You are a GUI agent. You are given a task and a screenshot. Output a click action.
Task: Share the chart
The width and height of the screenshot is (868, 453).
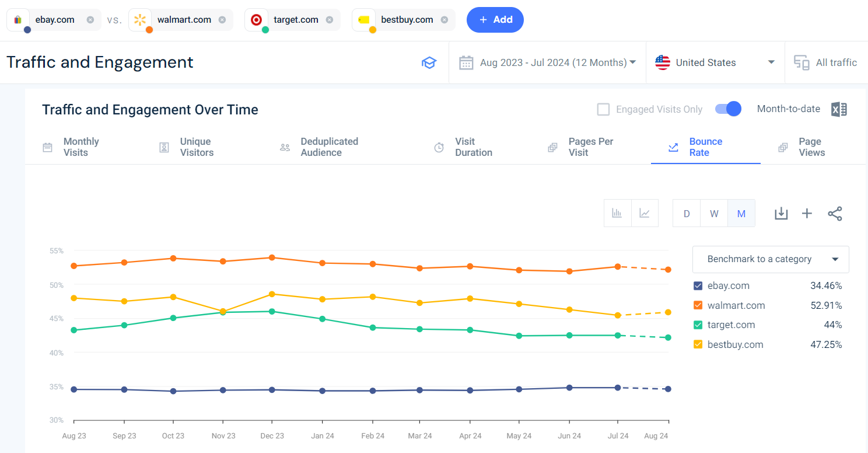(835, 214)
